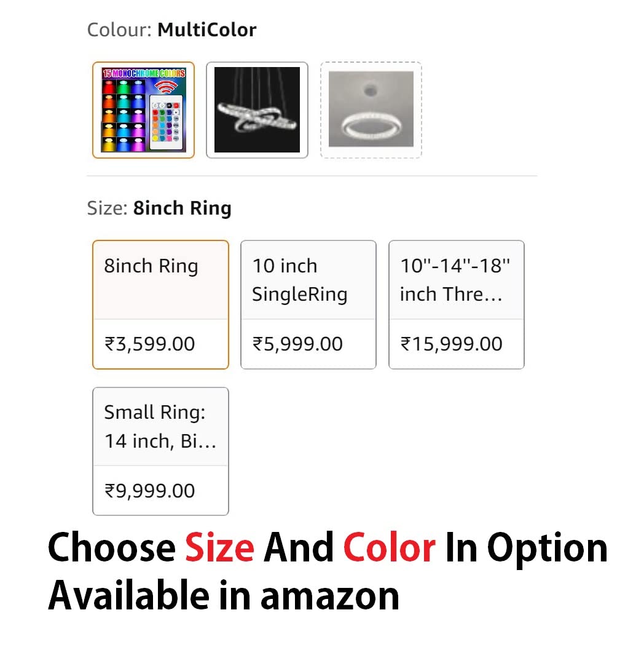Choose the 10 inch SingleRing size

[x=308, y=280]
